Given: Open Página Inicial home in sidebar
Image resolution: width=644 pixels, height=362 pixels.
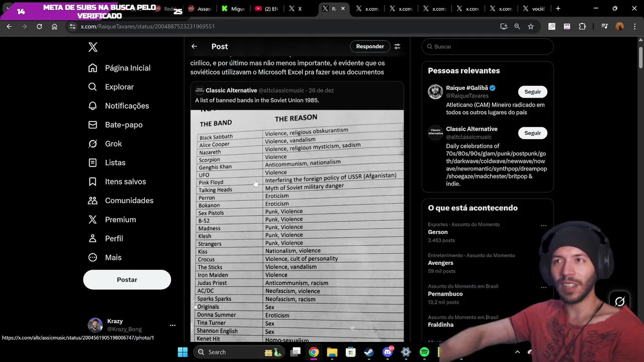Looking at the screenshot, I should (x=119, y=68).
